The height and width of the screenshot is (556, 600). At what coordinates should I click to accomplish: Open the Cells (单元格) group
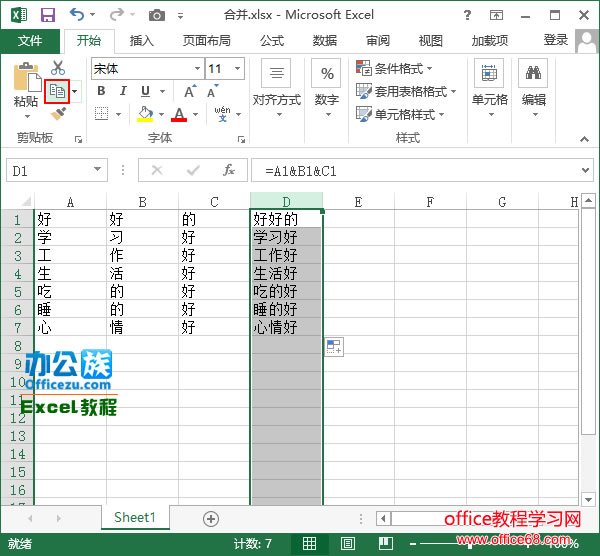[489, 89]
